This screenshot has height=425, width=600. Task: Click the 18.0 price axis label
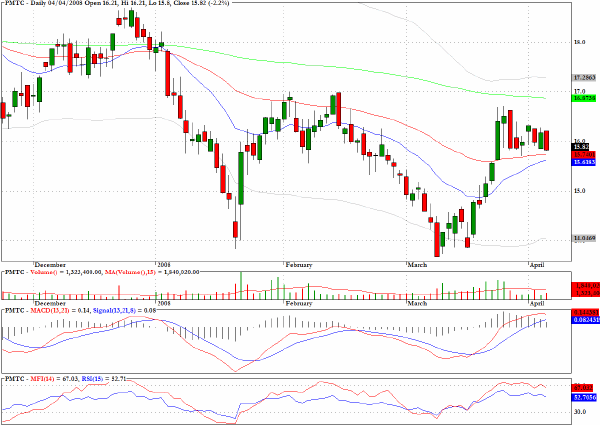(579, 42)
